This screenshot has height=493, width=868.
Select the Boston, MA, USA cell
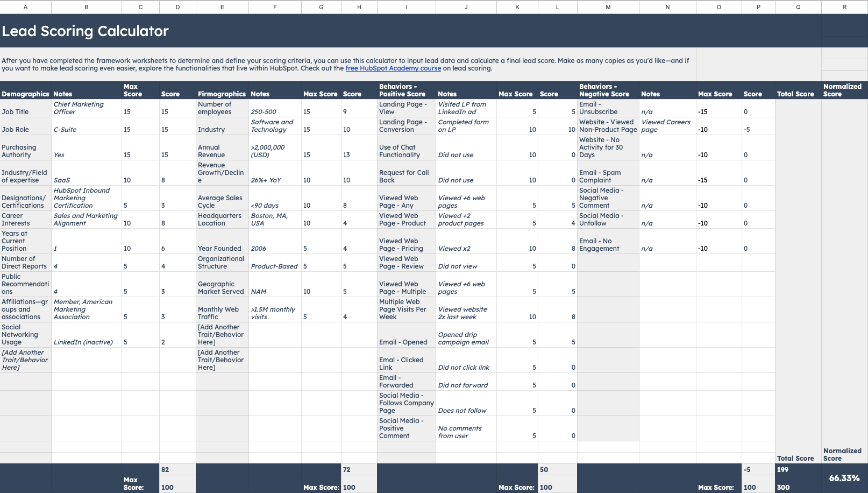272,219
